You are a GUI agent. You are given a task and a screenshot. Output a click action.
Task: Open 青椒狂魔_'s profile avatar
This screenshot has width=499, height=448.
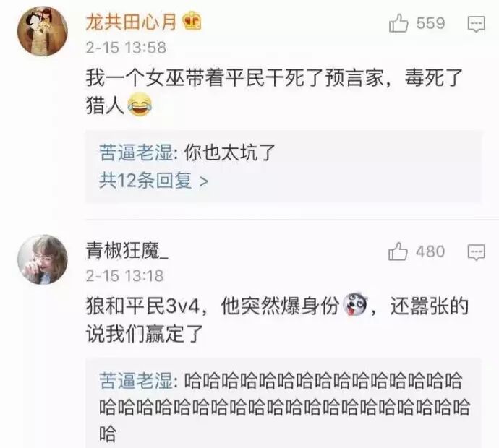(43, 259)
